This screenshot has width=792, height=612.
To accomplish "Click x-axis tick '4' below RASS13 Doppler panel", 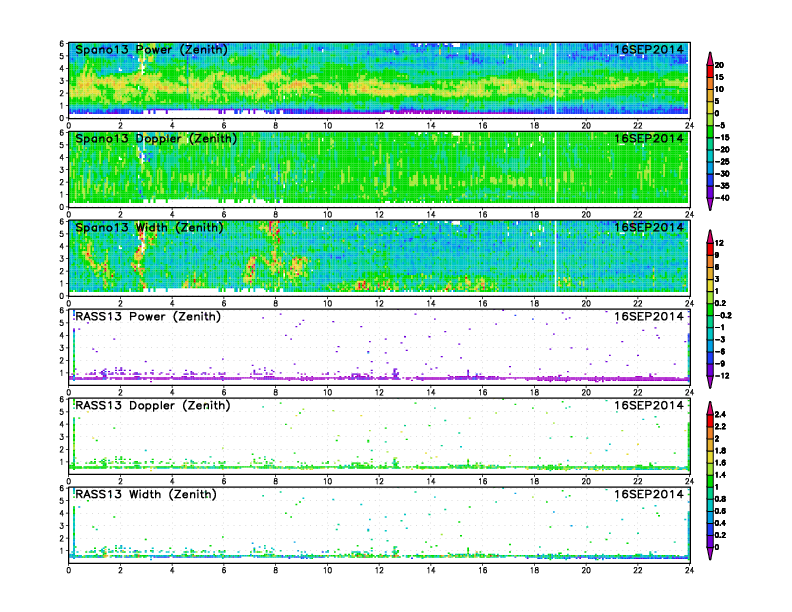I will coord(172,481).
